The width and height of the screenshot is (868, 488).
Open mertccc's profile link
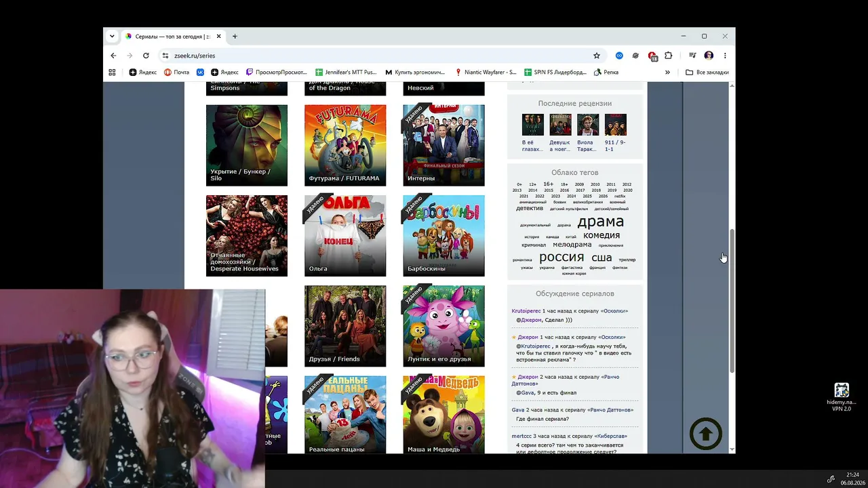(521, 436)
